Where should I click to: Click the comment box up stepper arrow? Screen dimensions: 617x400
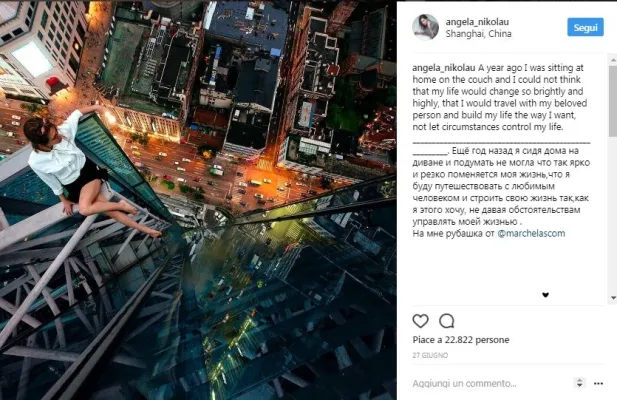[579, 380]
